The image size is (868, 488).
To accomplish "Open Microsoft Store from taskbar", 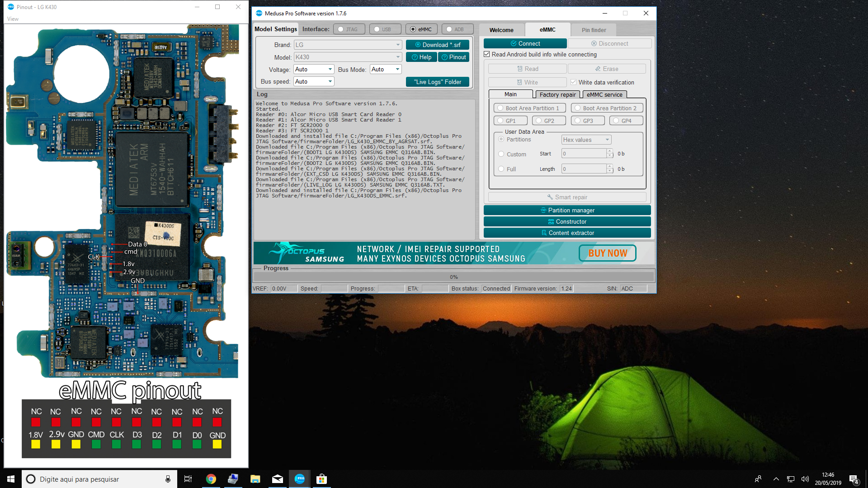I will click(x=321, y=479).
